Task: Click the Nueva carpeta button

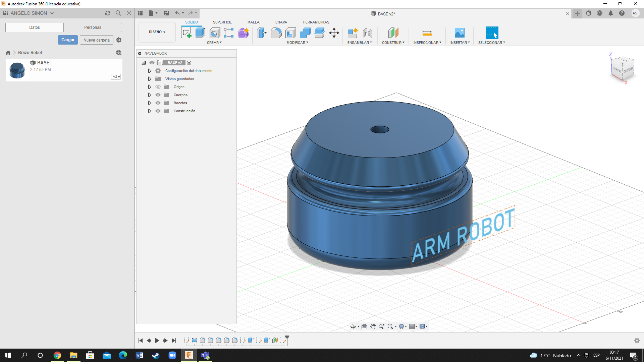Action: coord(97,40)
